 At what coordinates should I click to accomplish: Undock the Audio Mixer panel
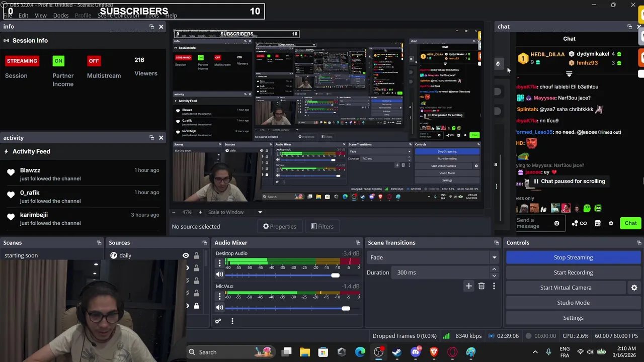point(358,243)
